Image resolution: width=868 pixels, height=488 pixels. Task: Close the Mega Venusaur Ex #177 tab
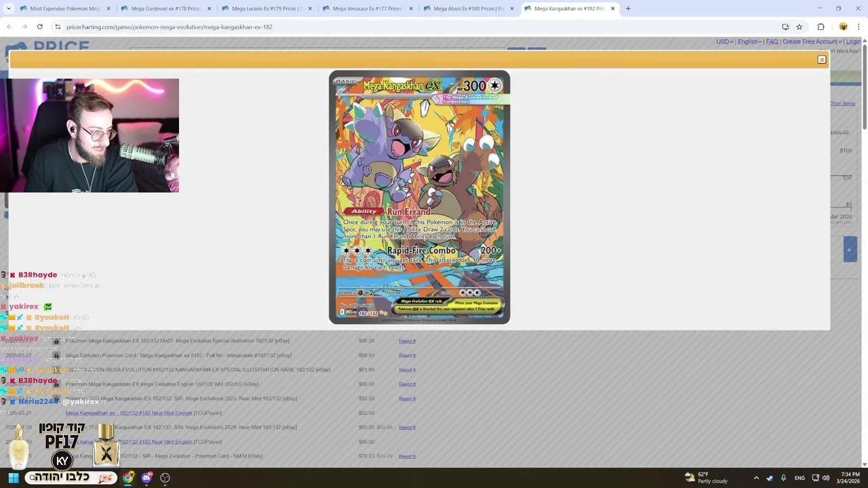(x=411, y=9)
